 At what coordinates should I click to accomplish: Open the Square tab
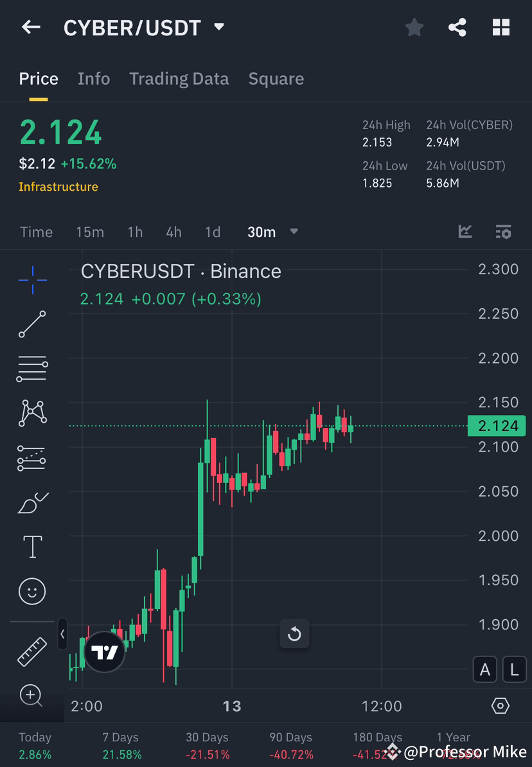276,78
